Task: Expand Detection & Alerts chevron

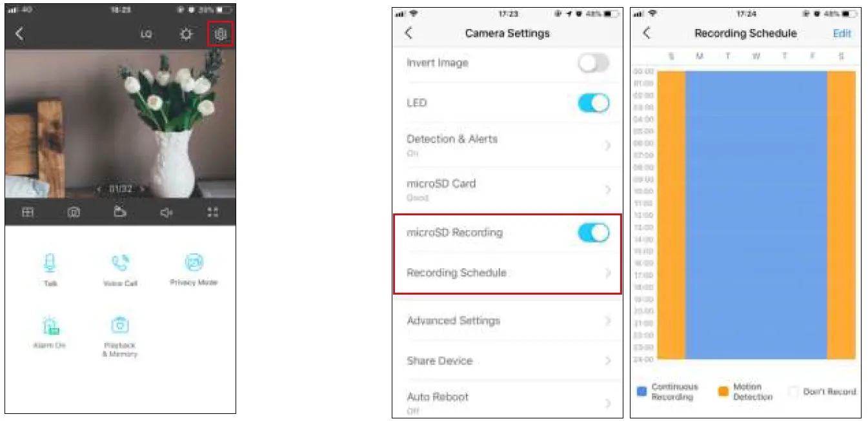Action: tap(607, 146)
